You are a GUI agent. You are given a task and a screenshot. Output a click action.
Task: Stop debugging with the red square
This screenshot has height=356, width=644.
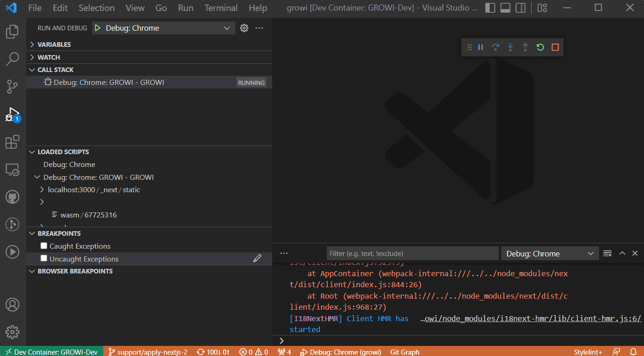(555, 47)
